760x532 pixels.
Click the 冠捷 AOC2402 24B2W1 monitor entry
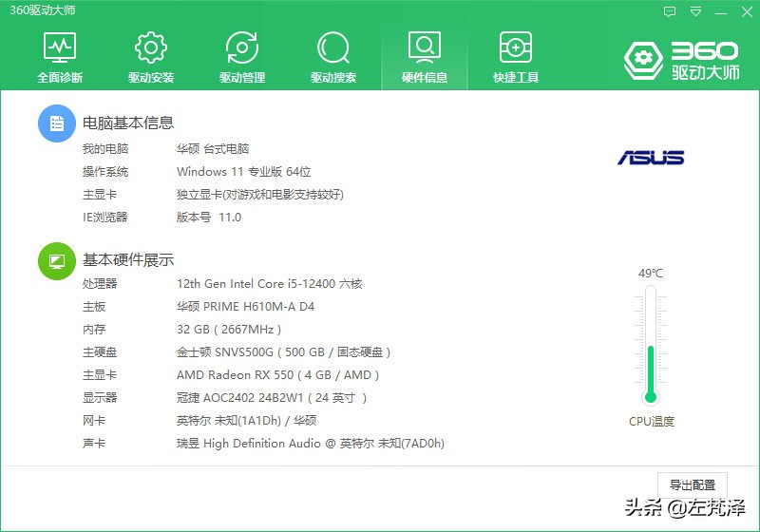[272, 398]
